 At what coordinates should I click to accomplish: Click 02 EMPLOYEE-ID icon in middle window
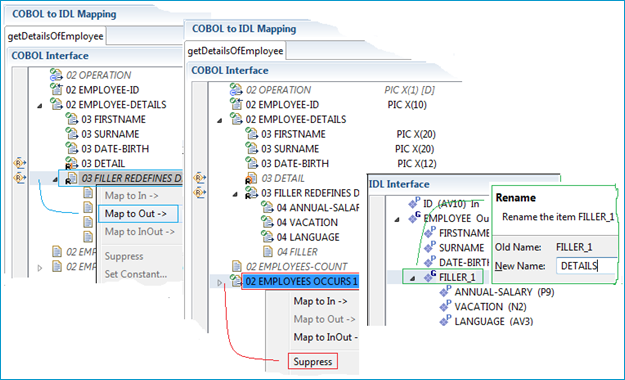(x=236, y=104)
